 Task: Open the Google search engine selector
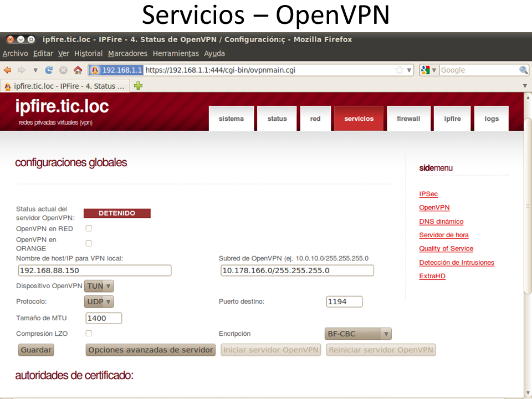pos(429,70)
